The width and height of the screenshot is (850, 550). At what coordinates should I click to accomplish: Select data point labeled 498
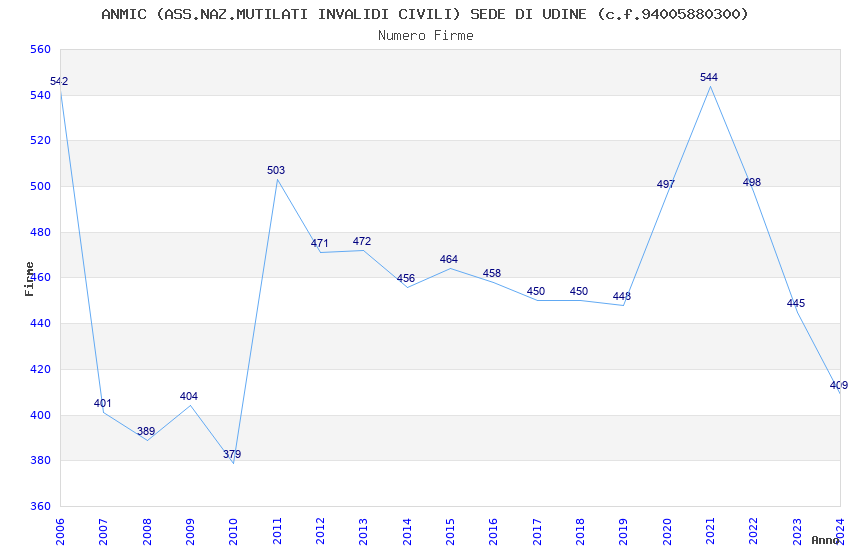click(x=752, y=182)
